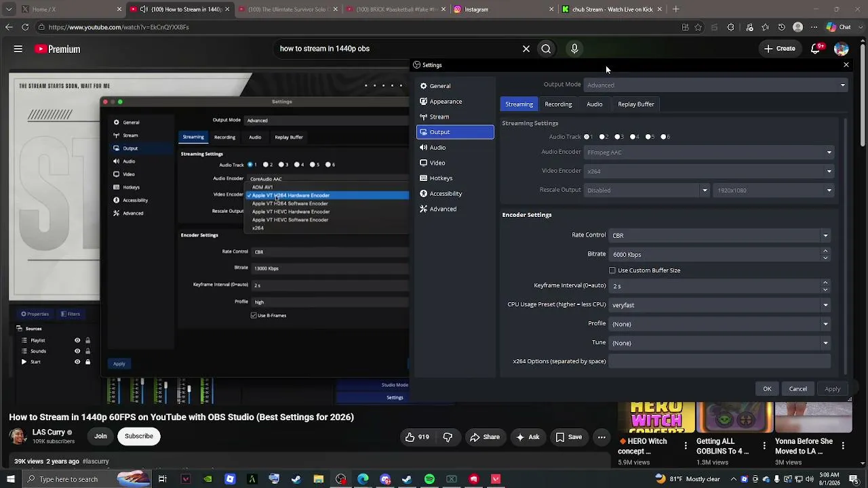Viewport: 868px width, 488px height.
Task: Open the Appearance category in OBS Settings sidebar
Action: point(455,102)
